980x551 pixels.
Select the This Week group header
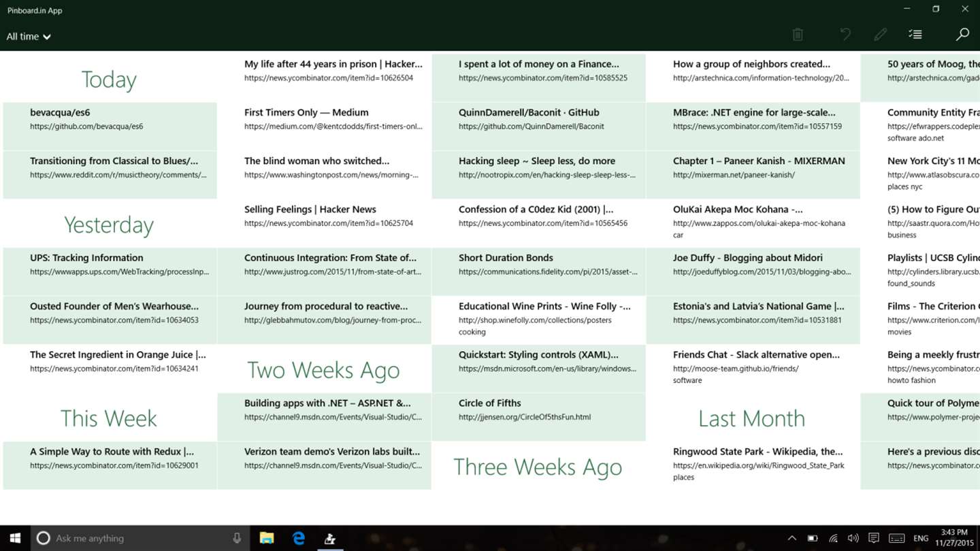point(109,418)
